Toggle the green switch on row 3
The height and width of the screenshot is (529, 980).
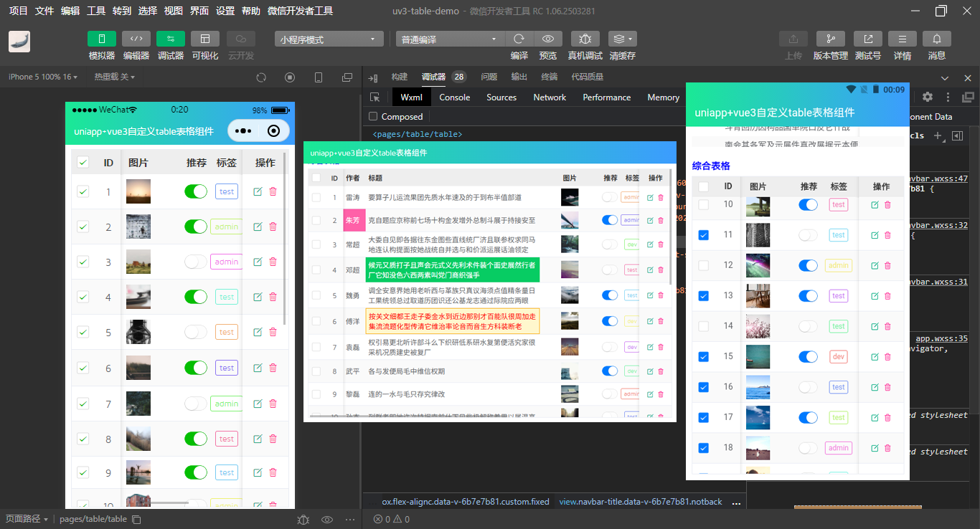click(x=195, y=262)
